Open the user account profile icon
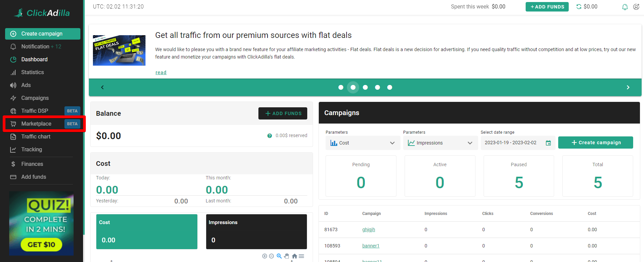Screen dimensions: 644x262 click(636, 7)
